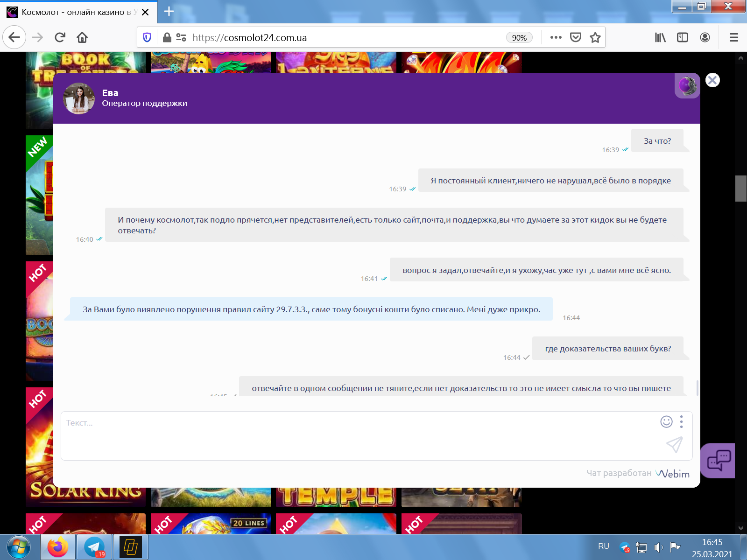Click operator Ева's avatar photo
This screenshot has width=747, height=560.
[79, 98]
